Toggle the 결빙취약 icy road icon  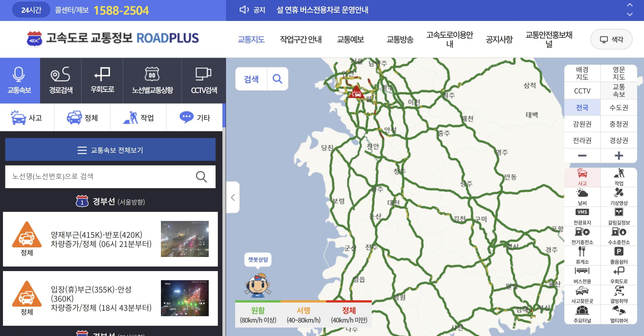[x=619, y=295]
